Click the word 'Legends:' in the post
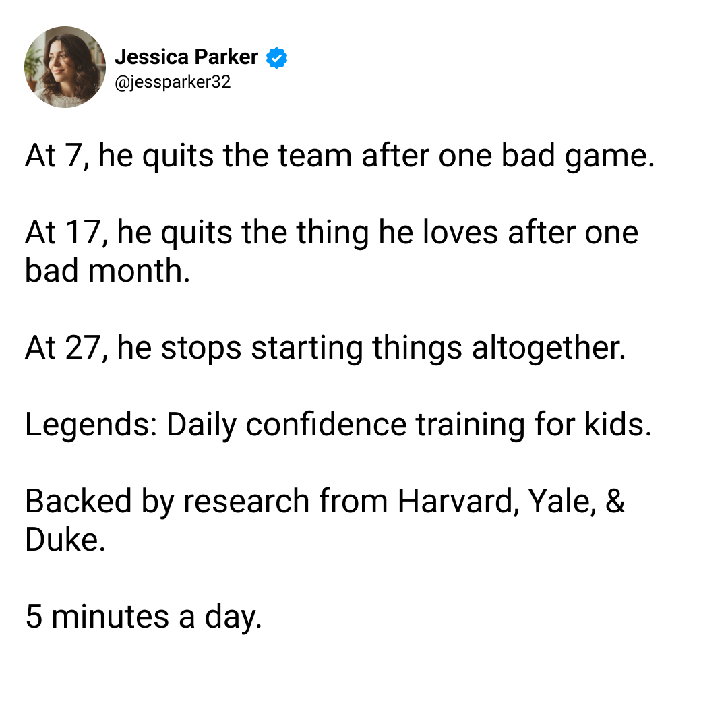Image resolution: width=728 pixels, height=728 pixels. (x=91, y=425)
